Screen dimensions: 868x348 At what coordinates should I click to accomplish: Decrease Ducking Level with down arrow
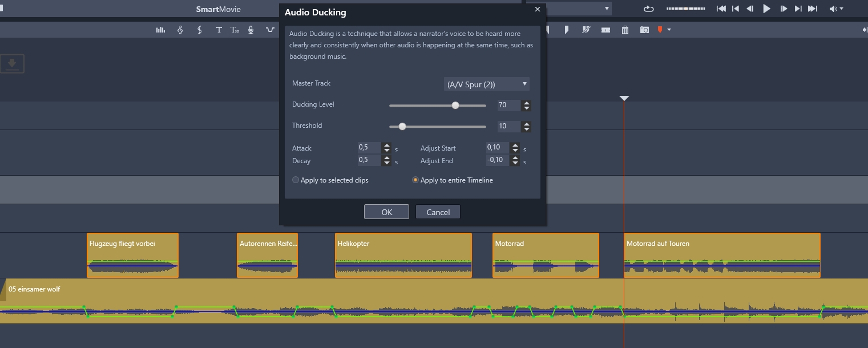click(x=527, y=108)
